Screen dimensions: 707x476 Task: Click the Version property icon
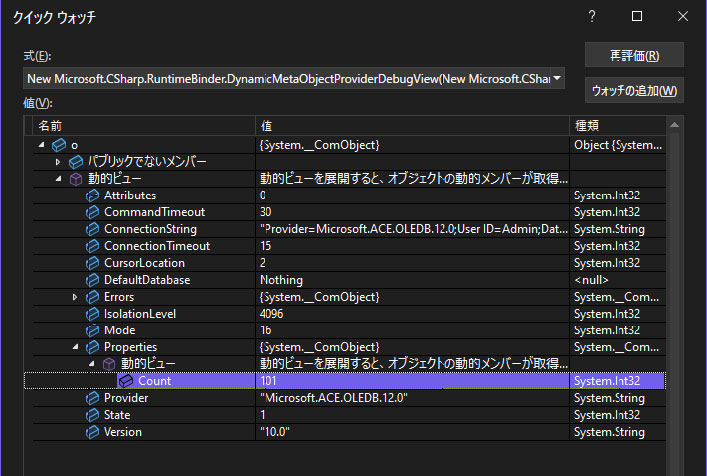[92, 432]
